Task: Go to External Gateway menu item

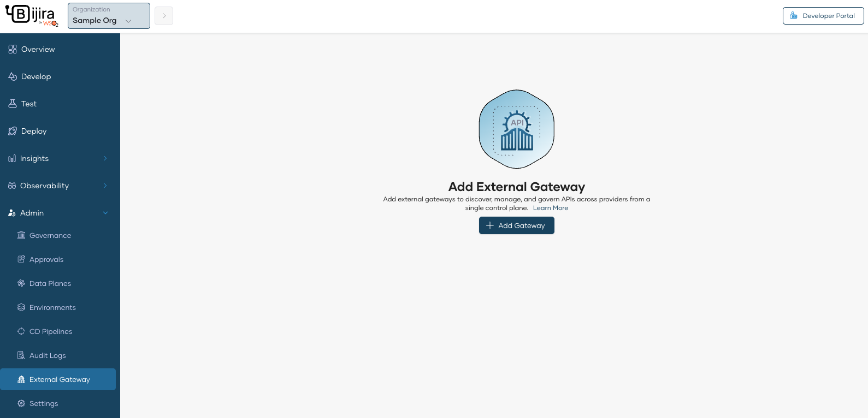Action: click(60, 379)
